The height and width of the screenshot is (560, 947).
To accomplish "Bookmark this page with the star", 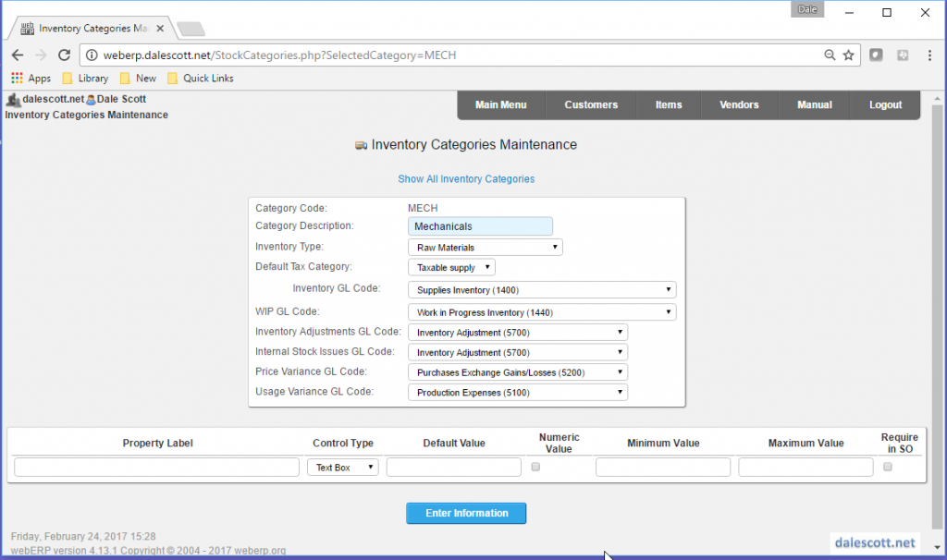I will coord(849,55).
